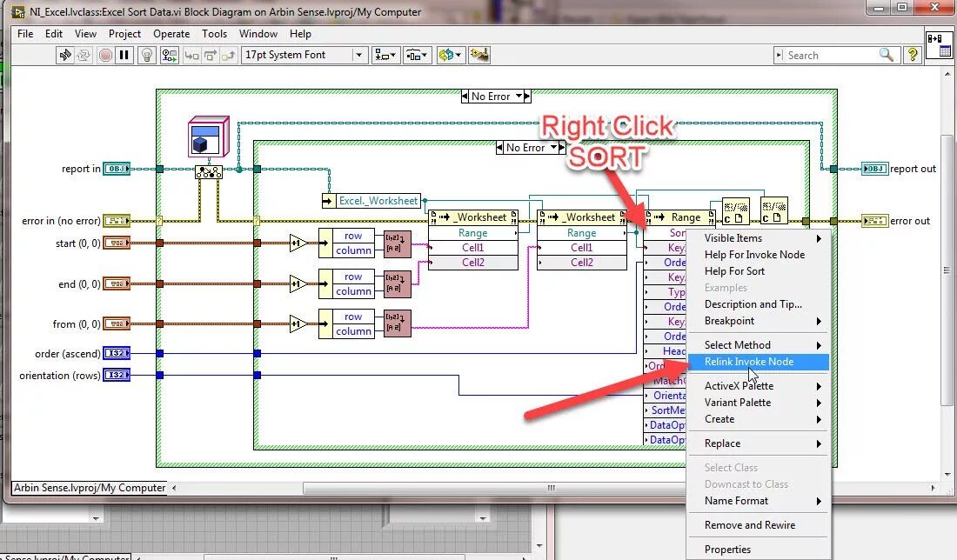
Task: Select the report in OBJ terminal
Action: coord(117,169)
